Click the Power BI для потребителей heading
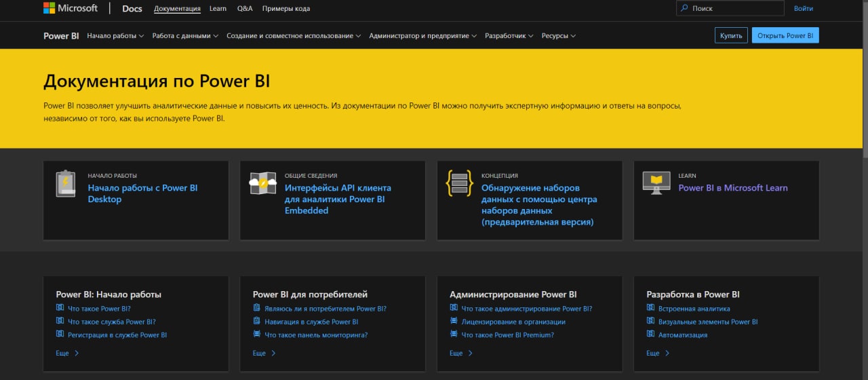Viewport: 868px width, 380px height. 310,294
